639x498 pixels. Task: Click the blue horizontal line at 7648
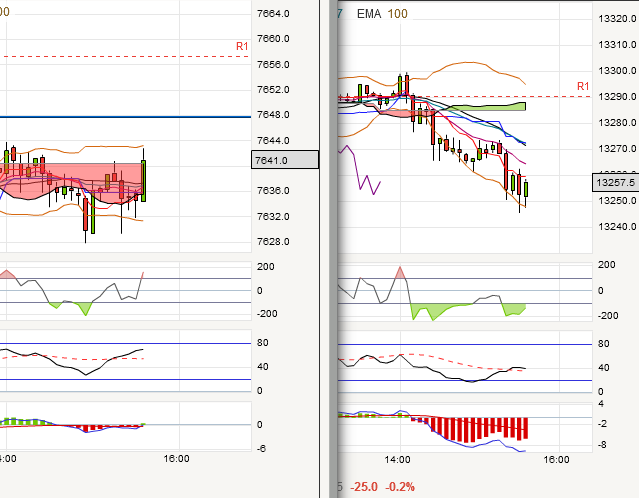126,117
